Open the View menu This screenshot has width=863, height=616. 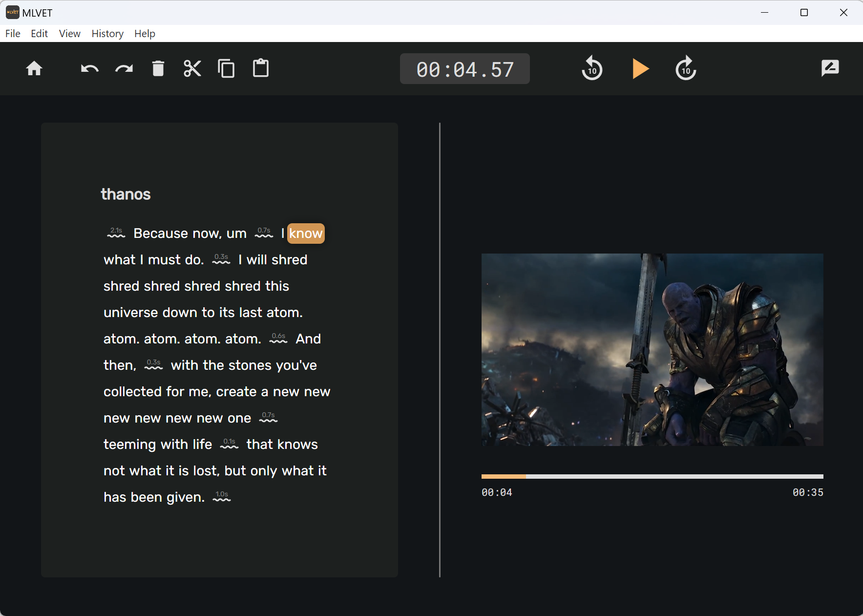70,33
